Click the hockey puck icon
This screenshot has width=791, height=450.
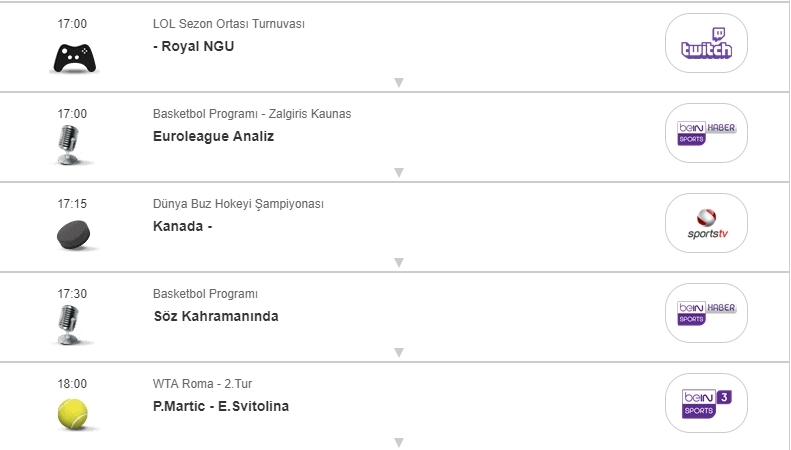(73, 235)
